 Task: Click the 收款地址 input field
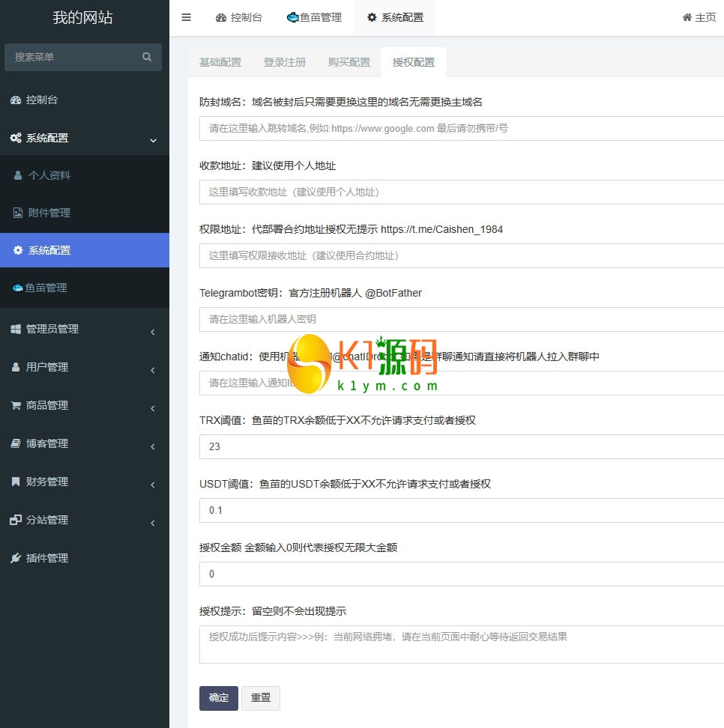pyautogui.click(x=462, y=192)
